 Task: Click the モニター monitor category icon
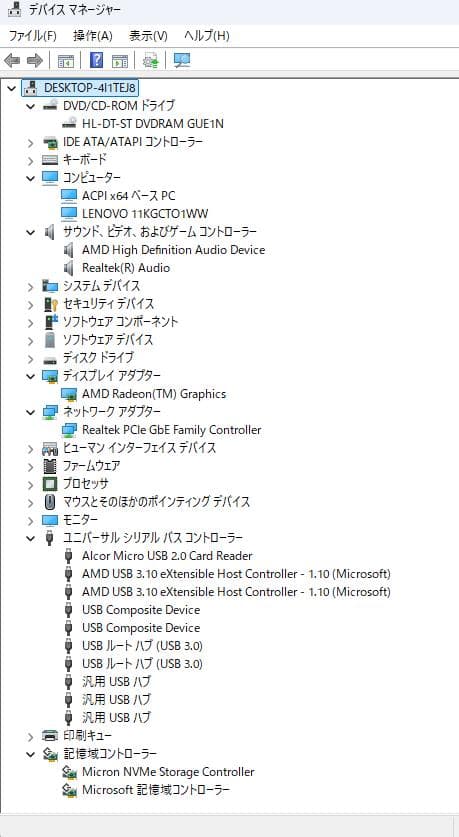click(50, 520)
